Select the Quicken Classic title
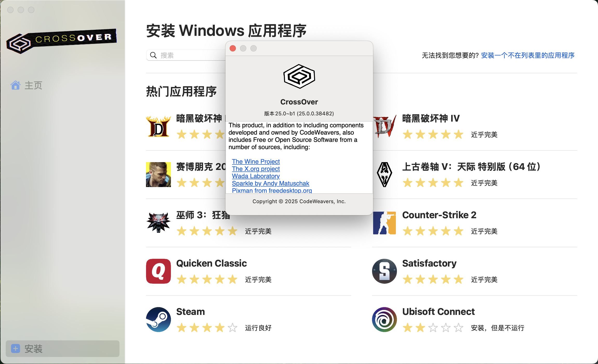Viewport: 598px width, 364px height. click(211, 263)
